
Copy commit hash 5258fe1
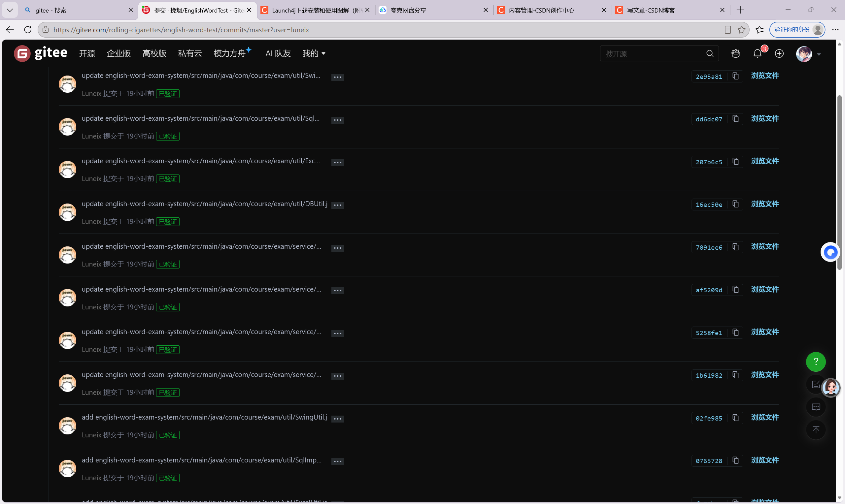736,332
